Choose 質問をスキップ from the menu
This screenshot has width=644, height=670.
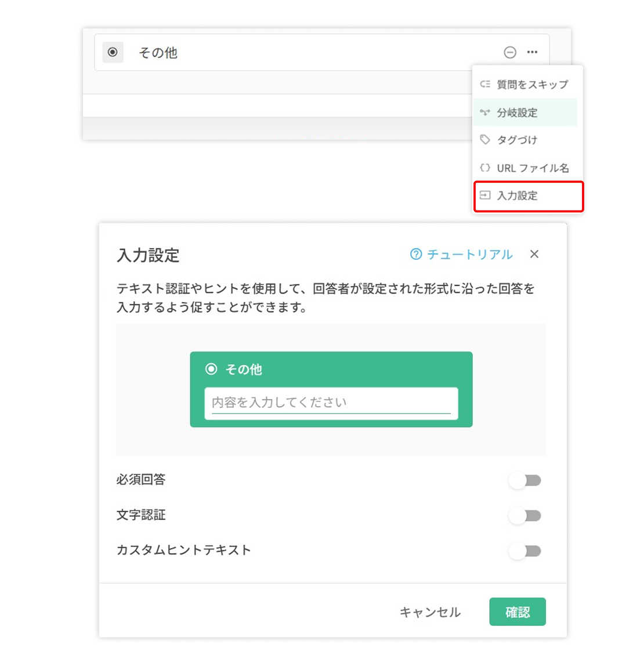pyautogui.click(x=528, y=85)
